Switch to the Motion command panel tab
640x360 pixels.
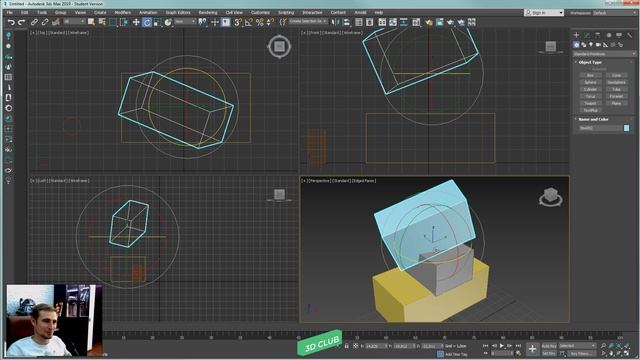pyautogui.click(x=608, y=35)
